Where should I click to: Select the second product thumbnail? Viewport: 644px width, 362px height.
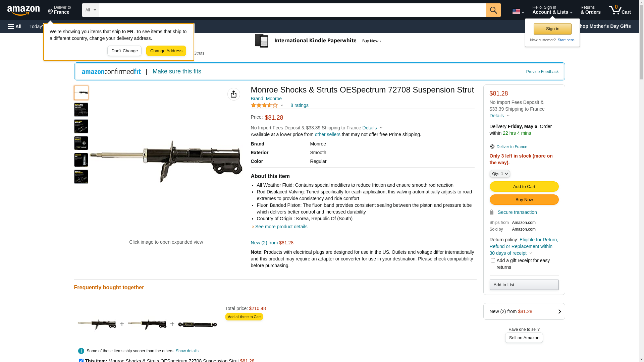(x=81, y=110)
